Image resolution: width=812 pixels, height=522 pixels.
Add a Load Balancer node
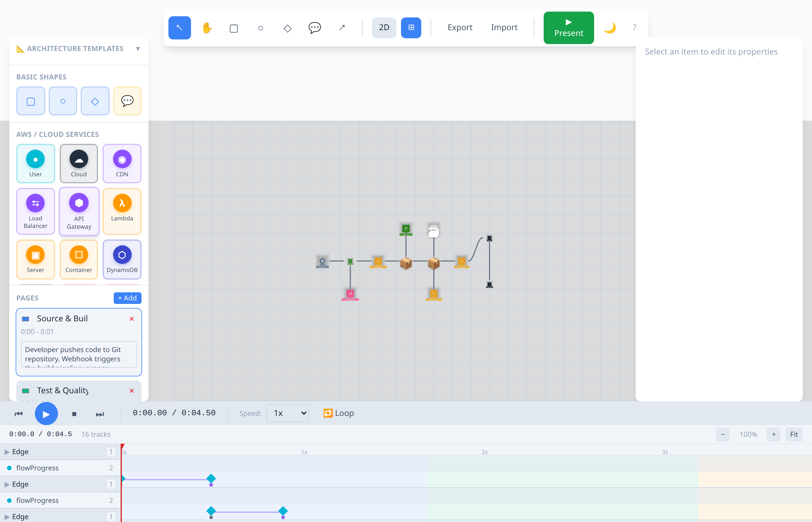click(36, 211)
